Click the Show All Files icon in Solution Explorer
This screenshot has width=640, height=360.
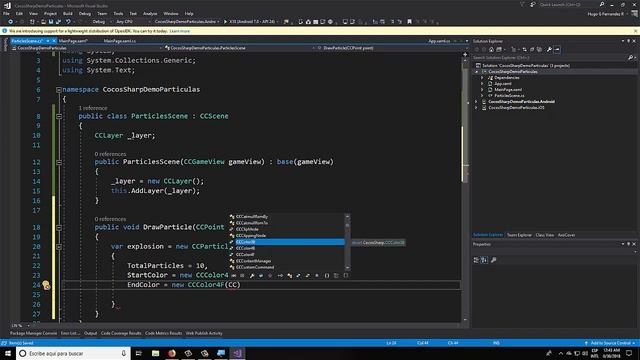click(x=539, y=49)
